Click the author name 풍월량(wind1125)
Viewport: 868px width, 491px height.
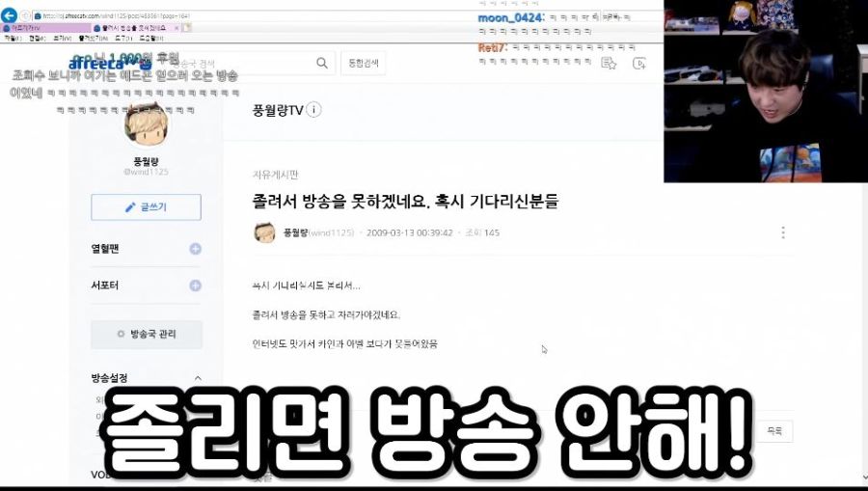[x=318, y=233]
